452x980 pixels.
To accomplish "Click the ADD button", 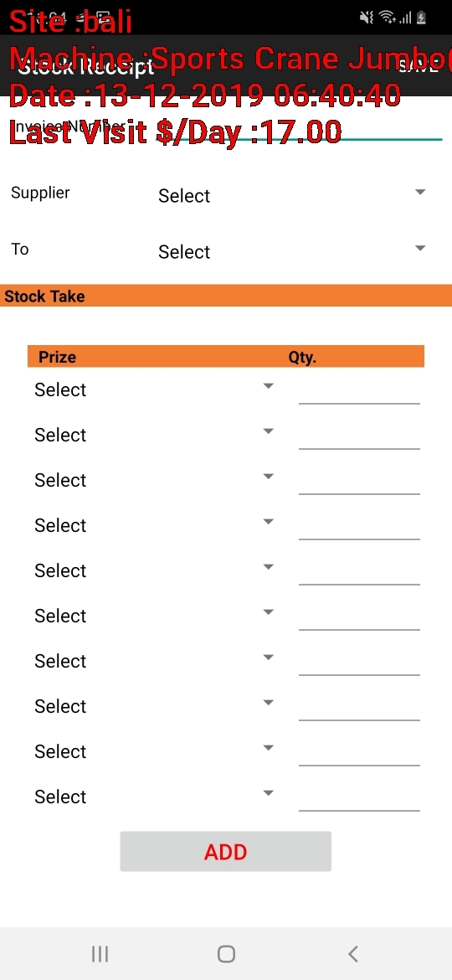I will (225, 851).
